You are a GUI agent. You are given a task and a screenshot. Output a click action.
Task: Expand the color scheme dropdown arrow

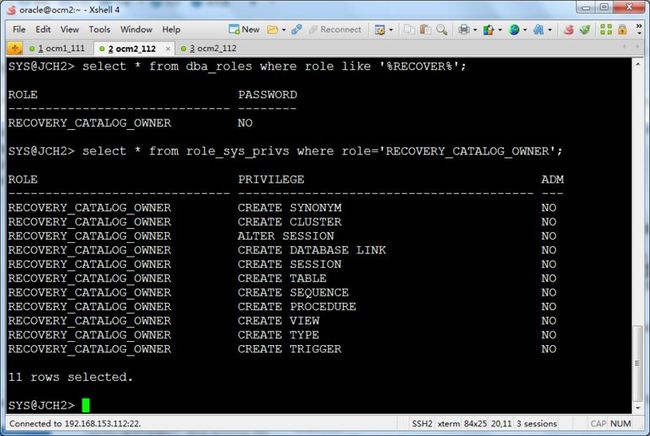(500, 30)
